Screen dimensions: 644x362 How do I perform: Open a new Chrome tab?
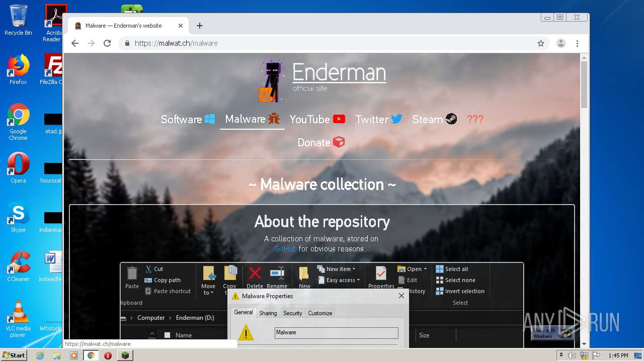tap(200, 26)
